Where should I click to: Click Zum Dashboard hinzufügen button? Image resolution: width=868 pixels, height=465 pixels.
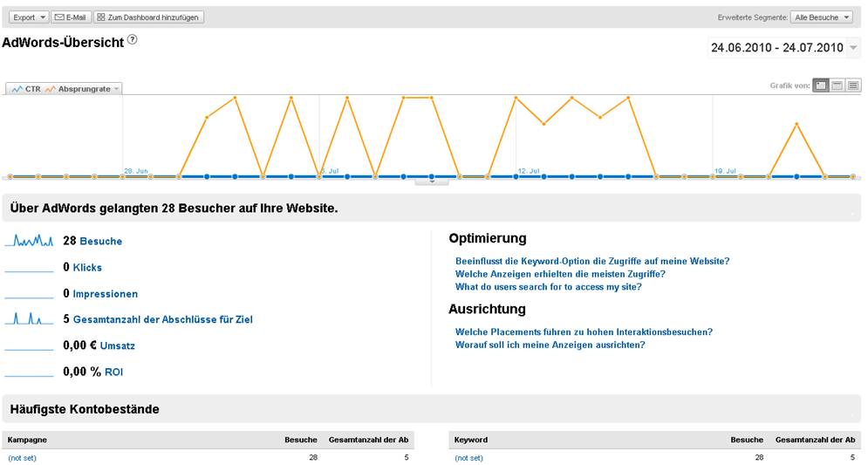coord(148,17)
